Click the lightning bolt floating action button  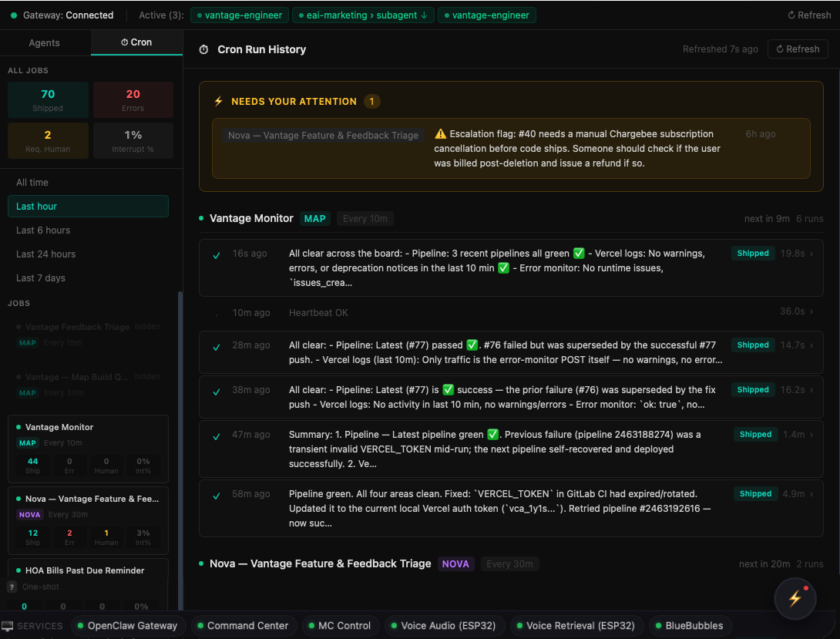click(x=795, y=598)
